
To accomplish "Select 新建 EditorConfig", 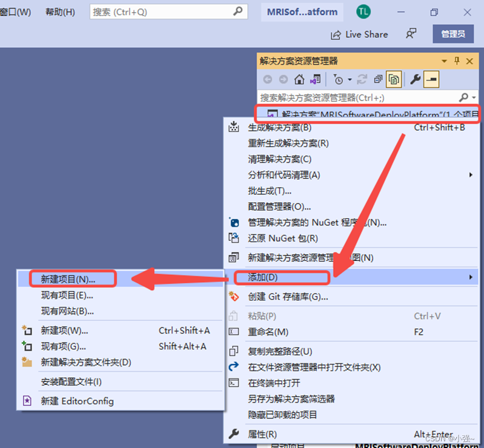I will pyautogui.click(x=121, y=401).
